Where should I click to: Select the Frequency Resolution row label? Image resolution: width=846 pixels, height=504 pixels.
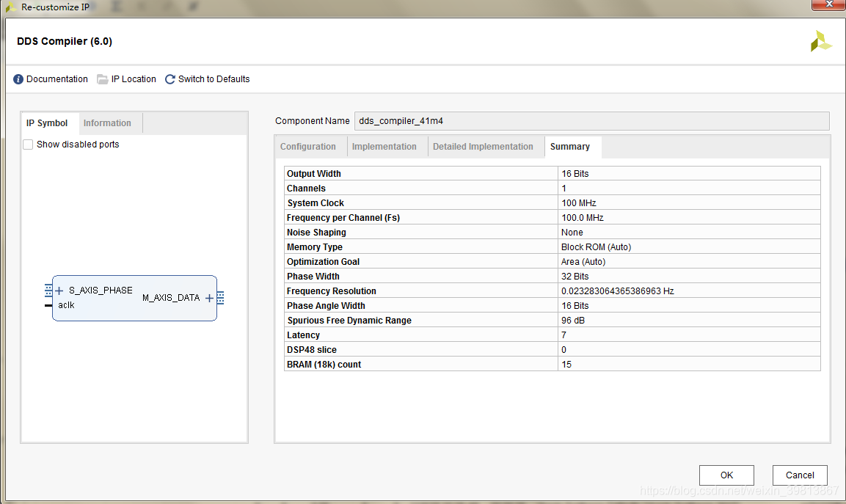click(x=332, y=291)
